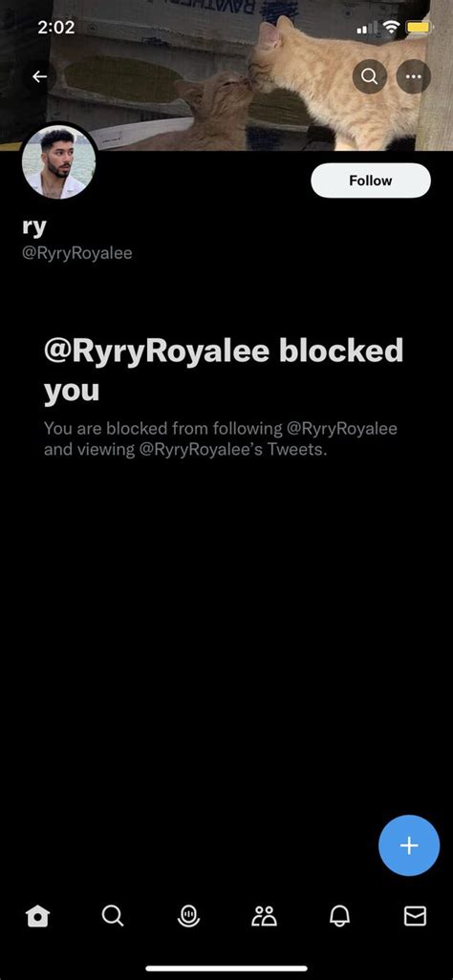Tap the '@RyryRoyalee blocked you' heading

tap(224, 370)
